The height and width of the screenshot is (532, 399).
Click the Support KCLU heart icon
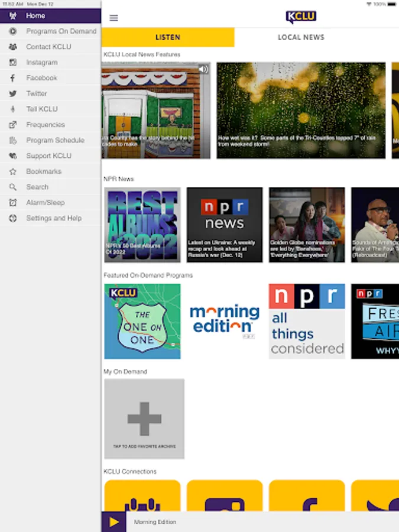12,156
